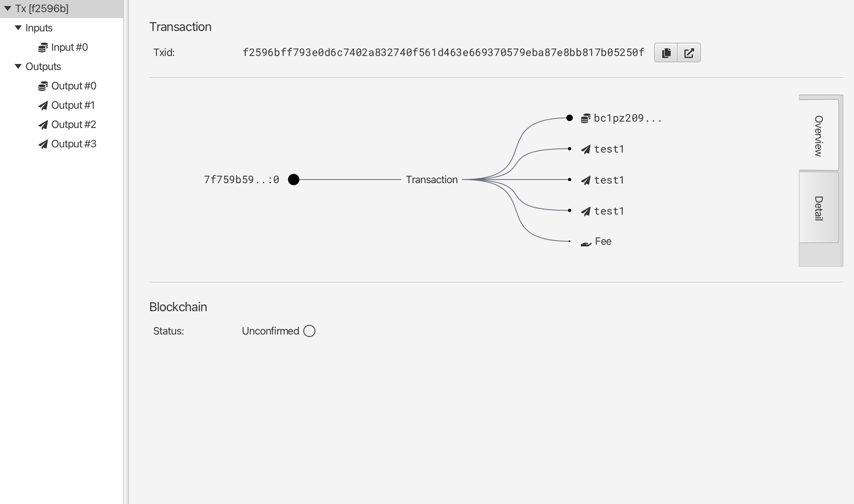
Task: Copy the transaction ID to clipboard
Action: pyautogui.click(x=666, y=53)
